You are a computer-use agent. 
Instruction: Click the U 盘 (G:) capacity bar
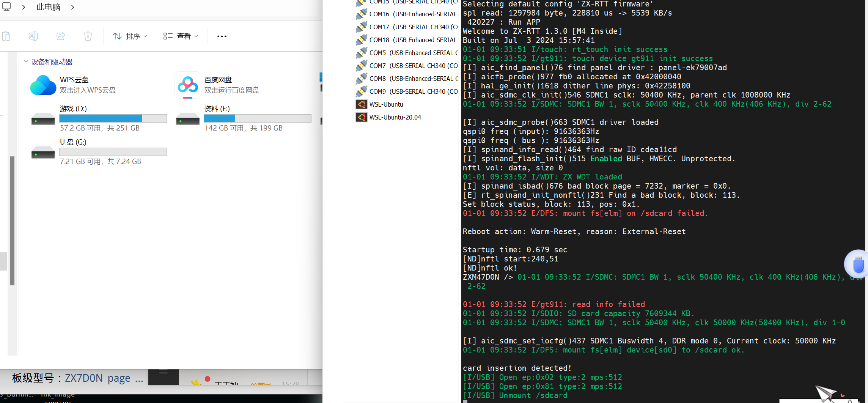113,152
